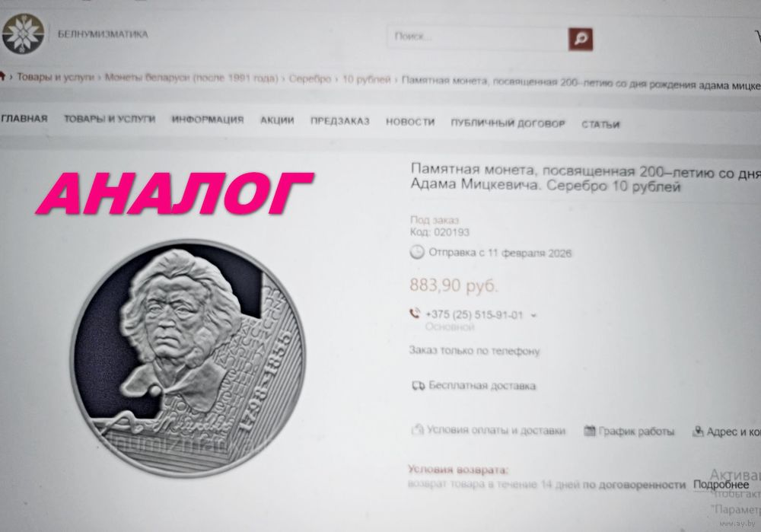Screen dimensions: 761x532
Task: Click the График работы calendar icon
Action: click(589, 431)
